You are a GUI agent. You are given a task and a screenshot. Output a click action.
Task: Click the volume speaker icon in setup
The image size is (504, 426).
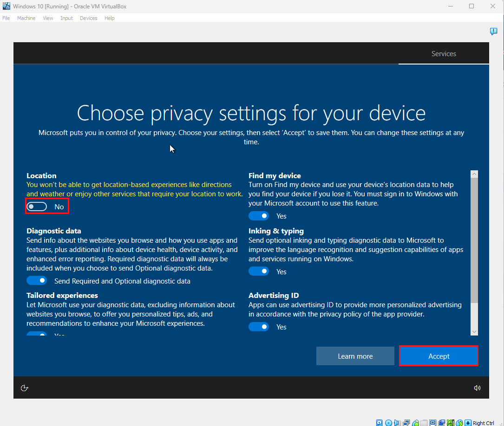point(478,388)
